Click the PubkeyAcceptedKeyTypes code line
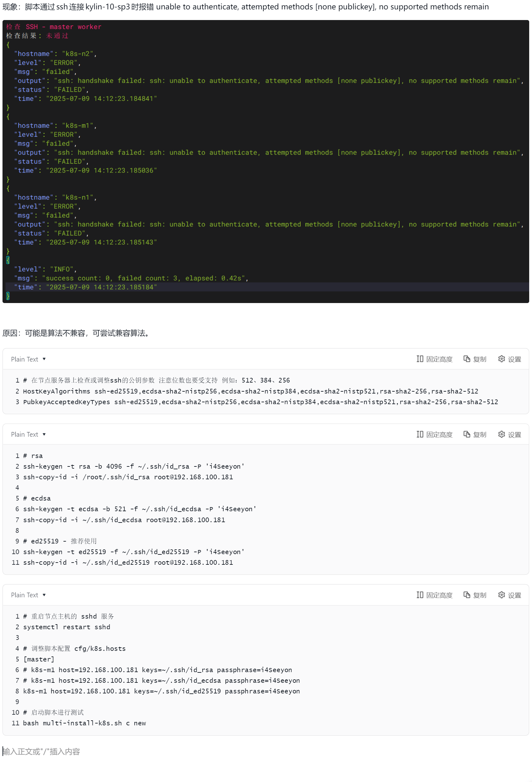 260,402
